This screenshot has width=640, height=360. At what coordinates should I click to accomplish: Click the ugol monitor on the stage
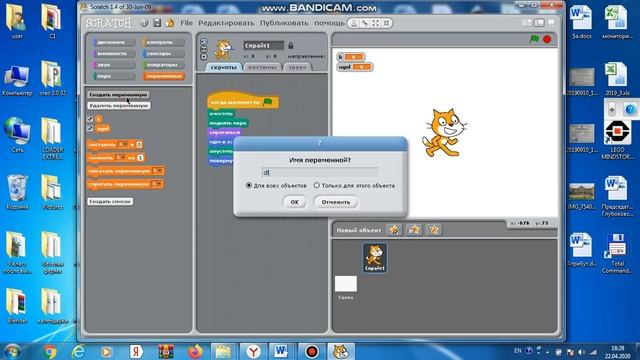coord(355,67)
